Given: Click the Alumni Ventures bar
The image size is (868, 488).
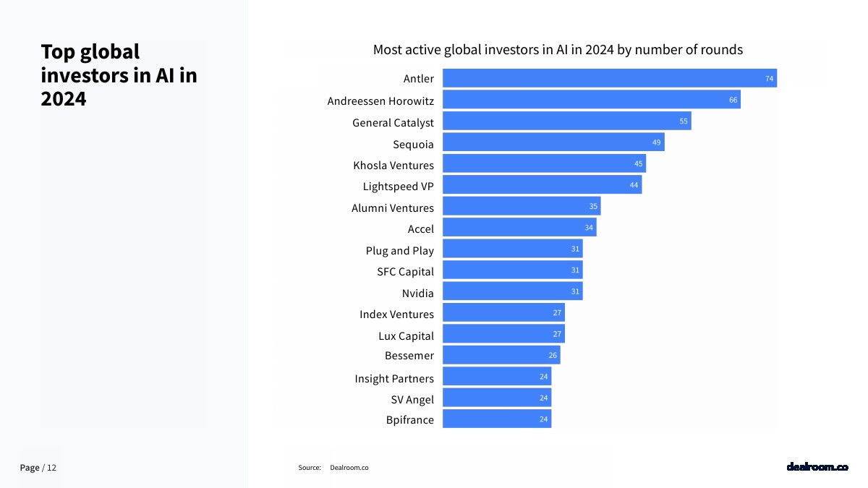Looking at the screenshot, I should click(x=521, y=207).
